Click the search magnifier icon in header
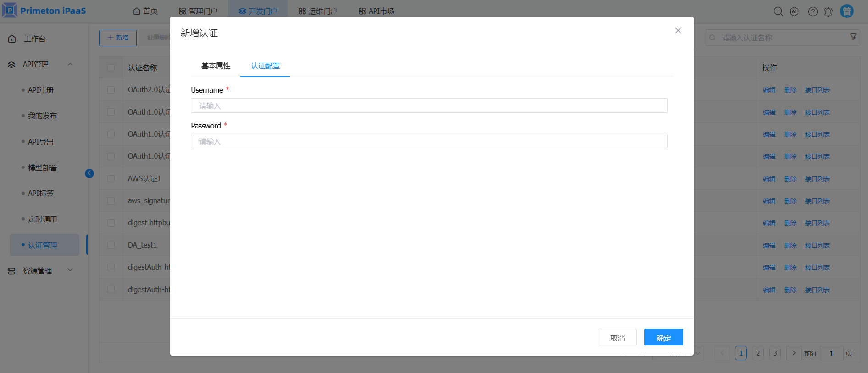The width and height of the screenshot is (868, 373). (x=778, y=11)
